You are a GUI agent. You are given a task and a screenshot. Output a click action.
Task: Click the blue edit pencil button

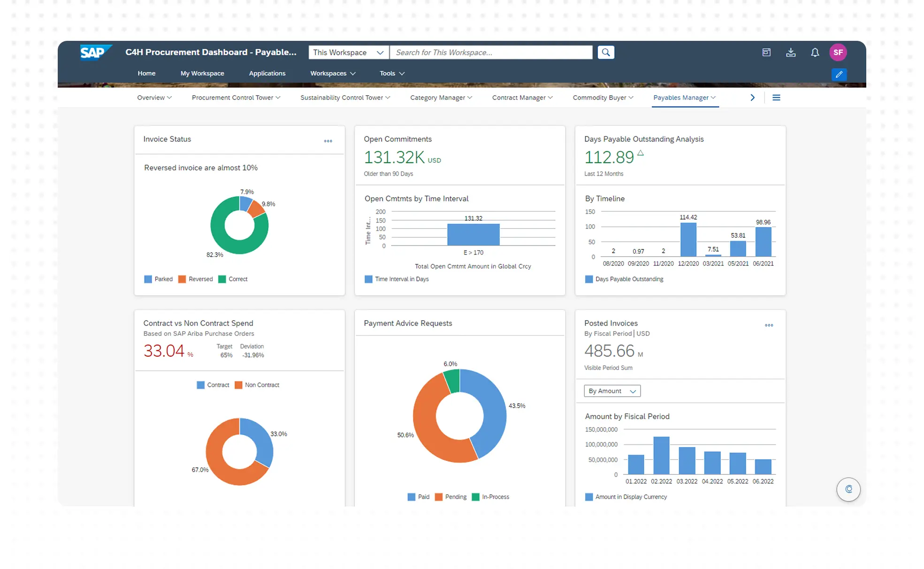tap(839, 75)
